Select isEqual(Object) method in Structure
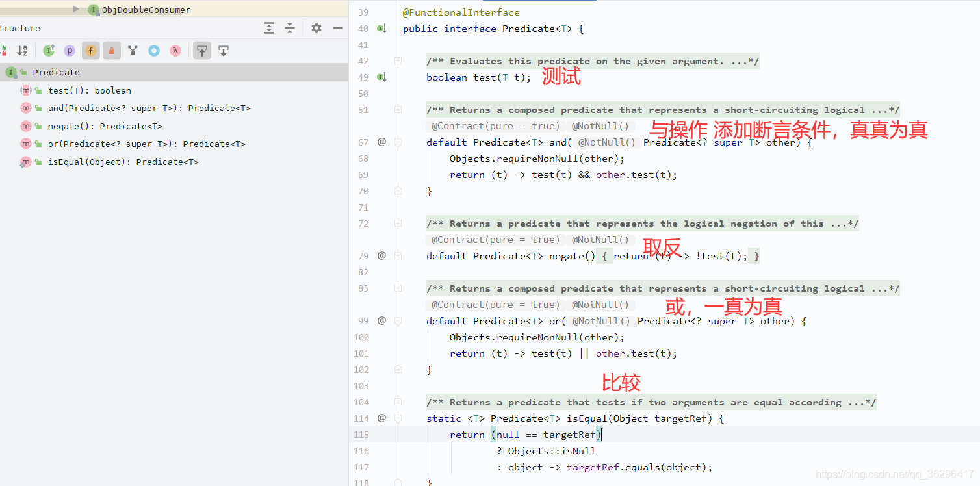Image resolution: width=980 pixels, height=486 pixels. (x=123, y=162)
